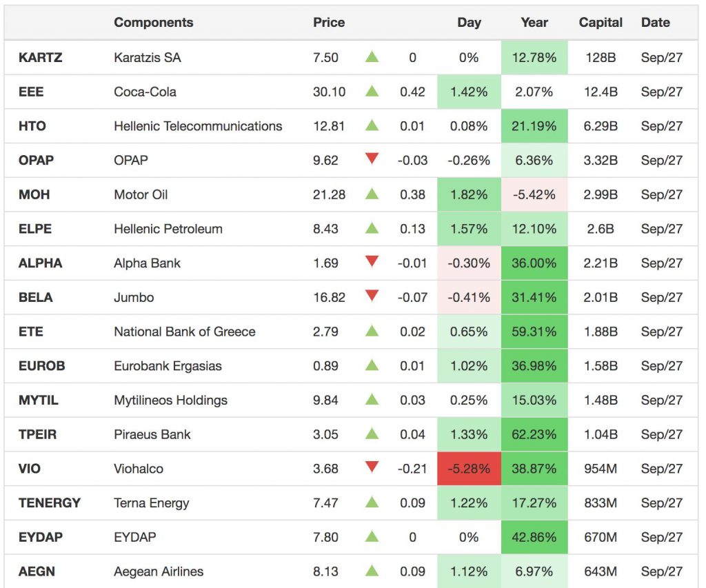This screenshot has width=706, height=588.
Task: Select the Motor Oil company name
Action: [139, 194]
